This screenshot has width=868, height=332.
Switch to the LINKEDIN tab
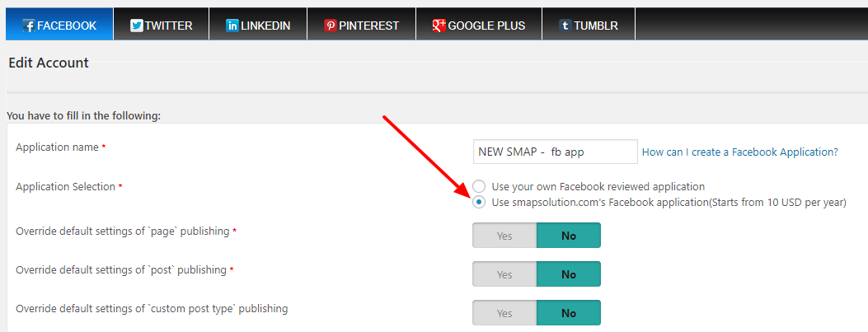click(x=258, y=24)
